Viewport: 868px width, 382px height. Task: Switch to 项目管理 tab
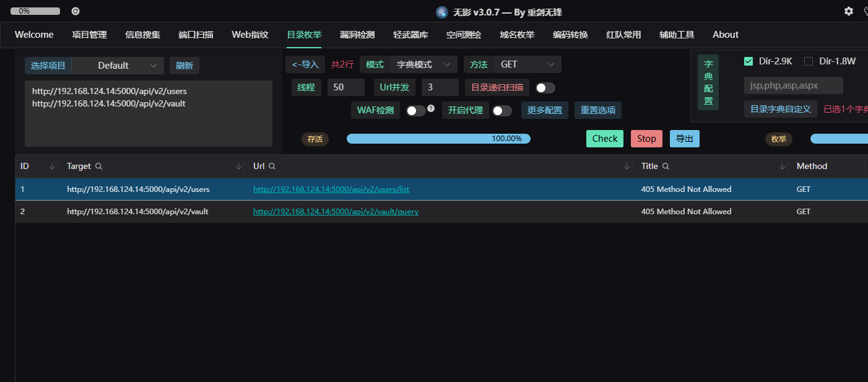89,35
